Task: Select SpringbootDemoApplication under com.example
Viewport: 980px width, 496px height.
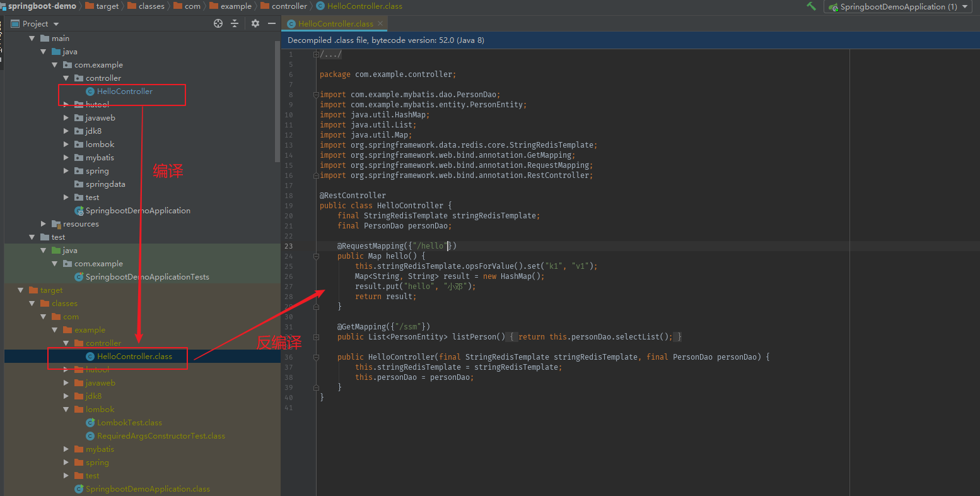Action: (x=137, y=211)
